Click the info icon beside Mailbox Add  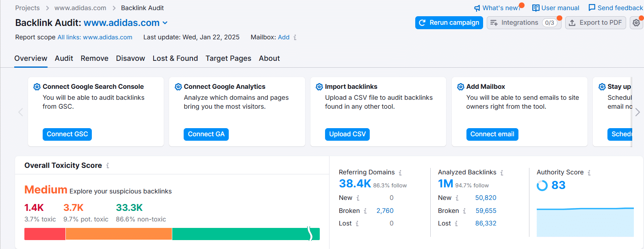pyautogui.click(x=295, y=37)
